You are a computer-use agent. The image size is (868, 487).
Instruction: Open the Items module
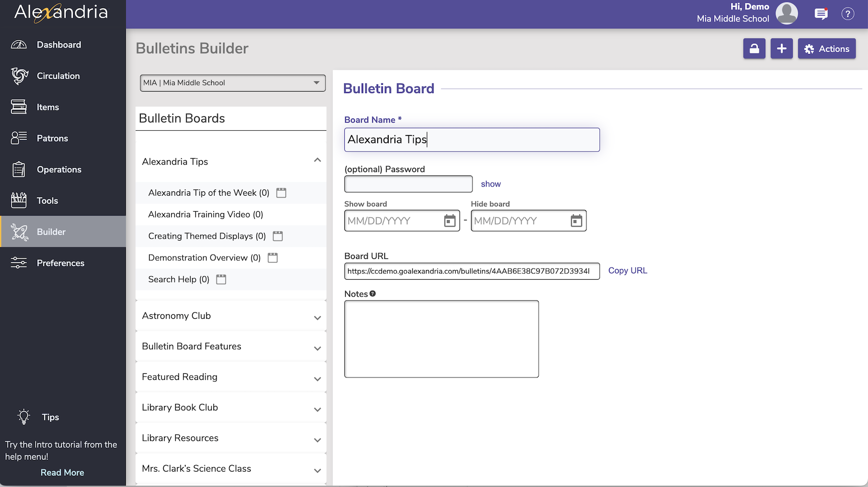tap(47, 107)
